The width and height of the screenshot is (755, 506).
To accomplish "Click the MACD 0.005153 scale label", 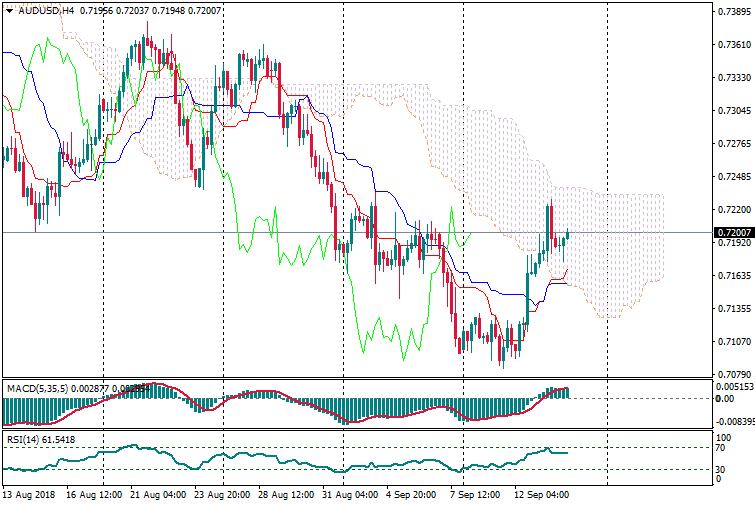I will [735, 386].
